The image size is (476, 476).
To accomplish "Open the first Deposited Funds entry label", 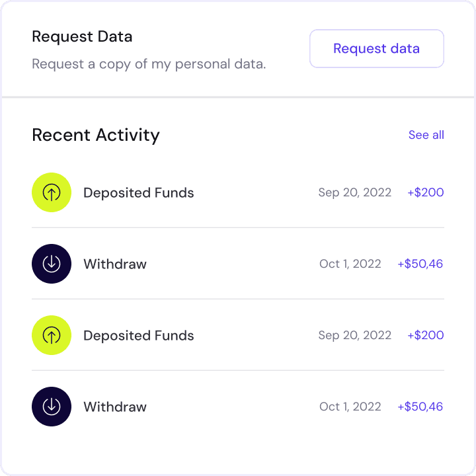I will click(x=139, y=193).
